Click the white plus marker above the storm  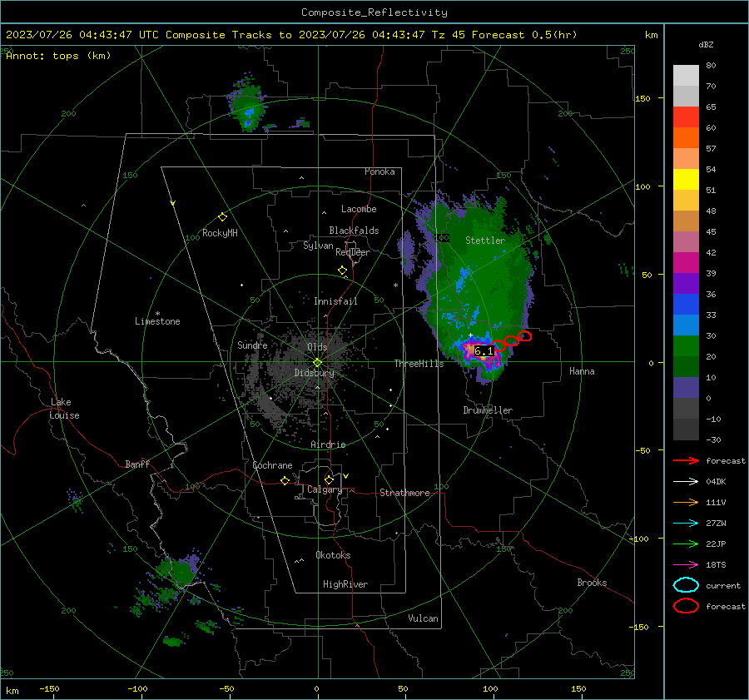pos(470,335)
